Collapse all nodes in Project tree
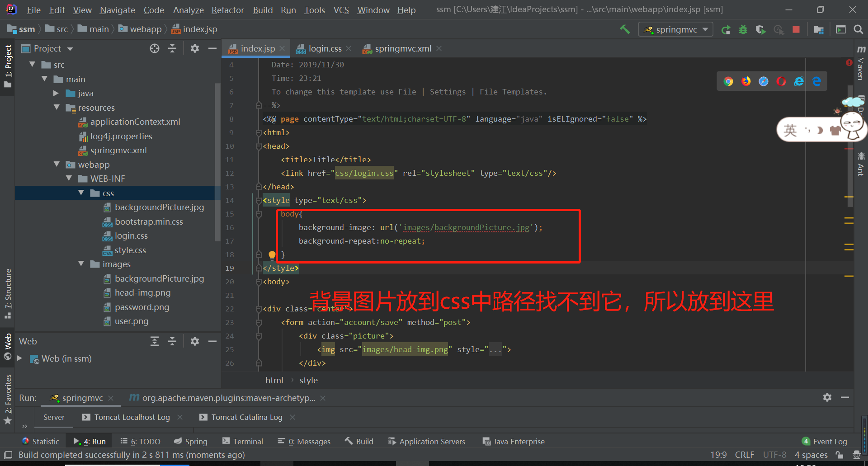Image resolution: width=868 pixels, height=466 pixels. (x=172, y=48)
